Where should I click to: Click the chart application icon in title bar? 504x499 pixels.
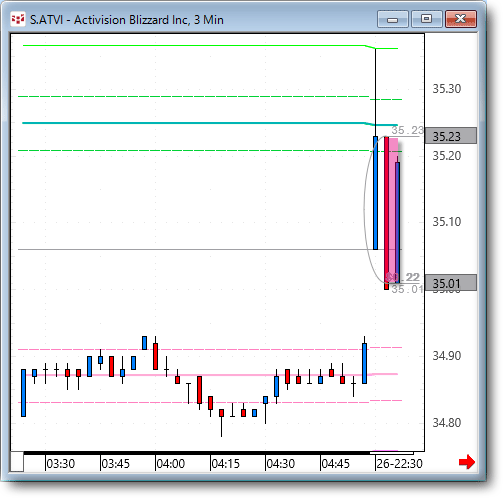(18, 19)
